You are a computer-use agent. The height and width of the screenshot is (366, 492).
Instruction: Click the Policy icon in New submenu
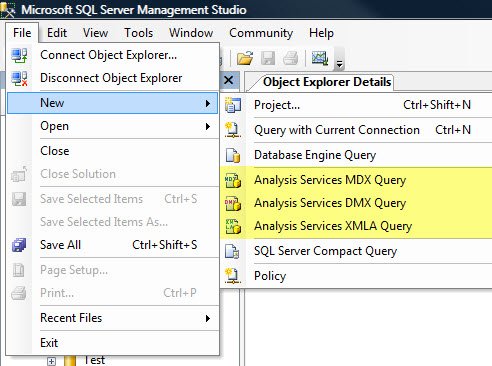(x=233, y=276)
